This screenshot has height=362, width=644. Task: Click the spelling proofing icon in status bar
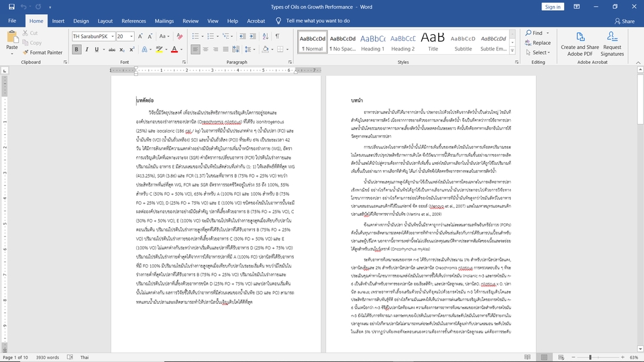pos(70,357)
